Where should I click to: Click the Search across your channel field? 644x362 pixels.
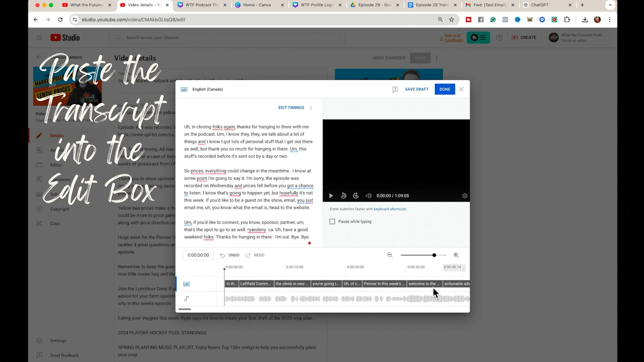[x=224, y=38]
